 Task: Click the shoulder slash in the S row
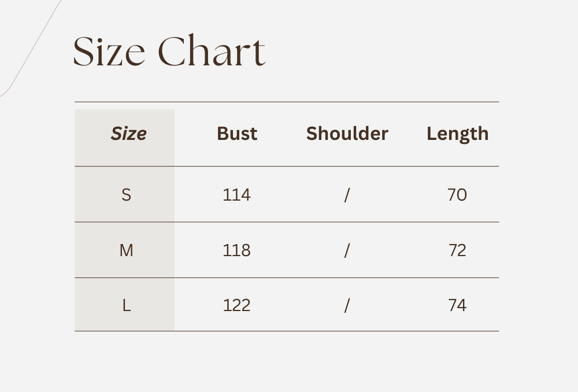click(347, 195)
